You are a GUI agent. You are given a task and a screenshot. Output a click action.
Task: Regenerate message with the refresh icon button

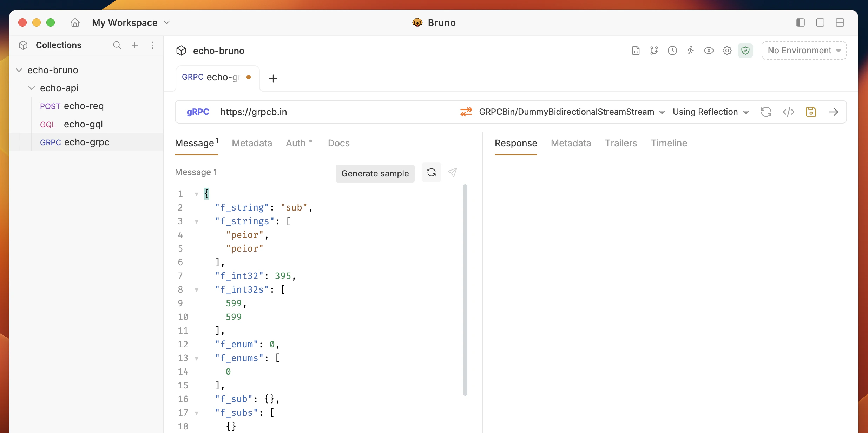(x=431, y=172)
